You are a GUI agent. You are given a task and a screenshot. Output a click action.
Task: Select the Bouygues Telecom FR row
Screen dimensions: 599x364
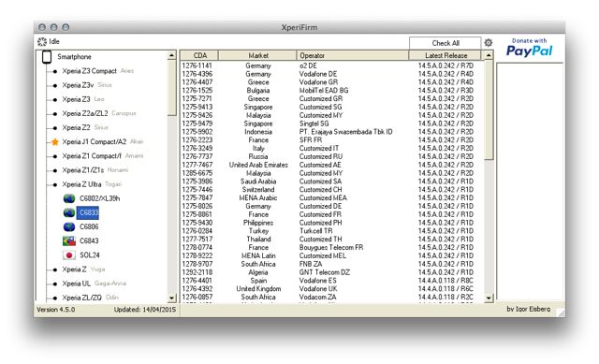(331, 248)
